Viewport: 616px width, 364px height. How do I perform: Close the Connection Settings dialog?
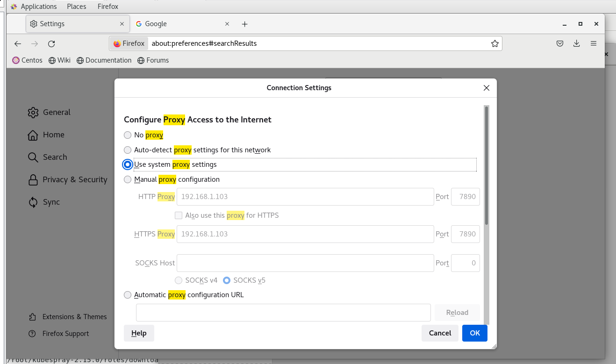pos(487,88)
